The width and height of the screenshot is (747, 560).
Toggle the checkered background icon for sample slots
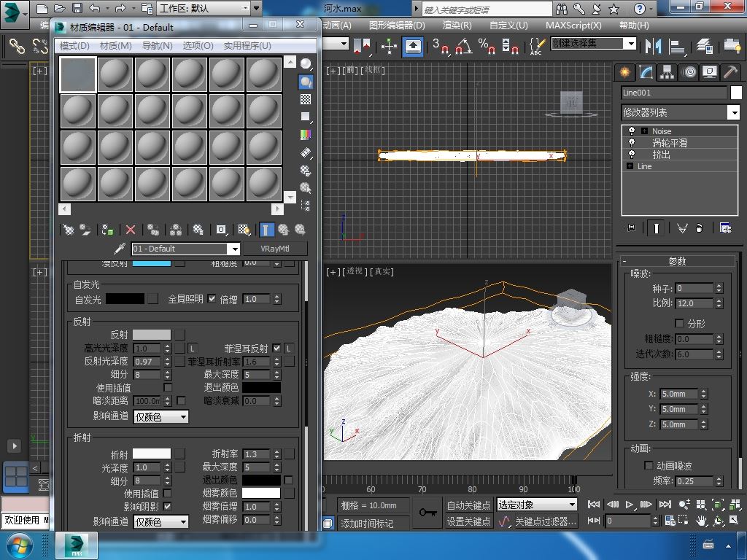click(x=306, y=99)
